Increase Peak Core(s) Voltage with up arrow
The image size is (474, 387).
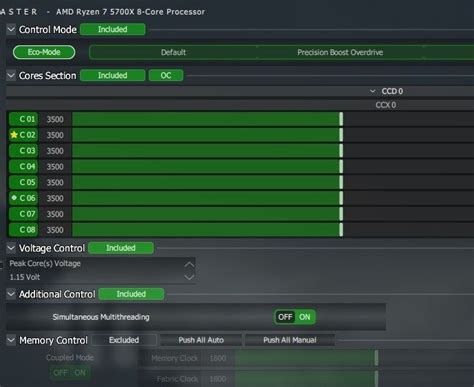[x=189, y=264]
